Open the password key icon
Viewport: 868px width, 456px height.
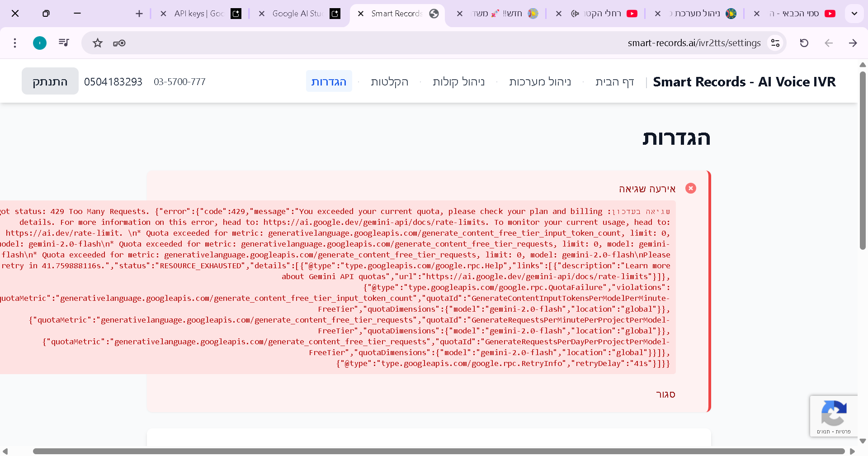coord(119,43)
